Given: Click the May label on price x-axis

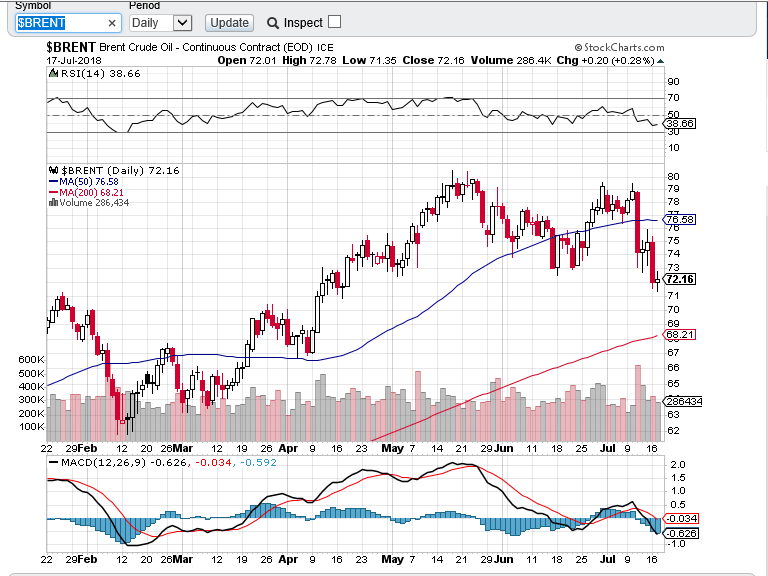Looking at the screenshot, I should point(392,448).
